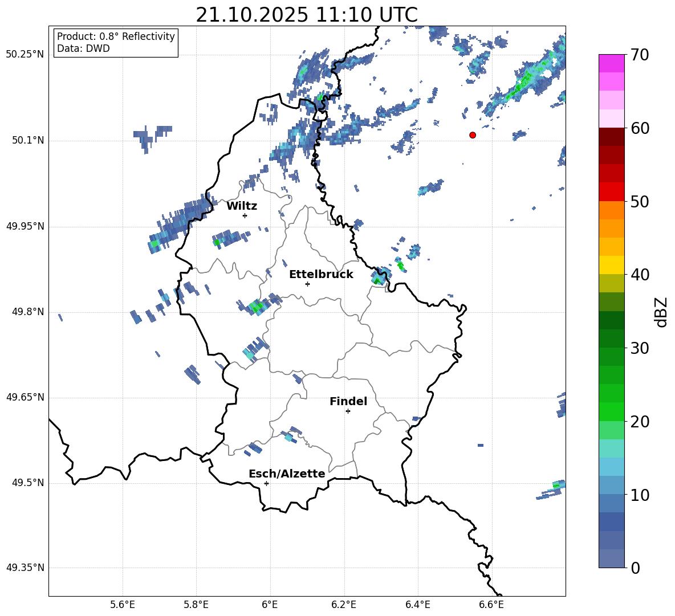Click the 40 tick label on colorbar

[x=640, y=275]
